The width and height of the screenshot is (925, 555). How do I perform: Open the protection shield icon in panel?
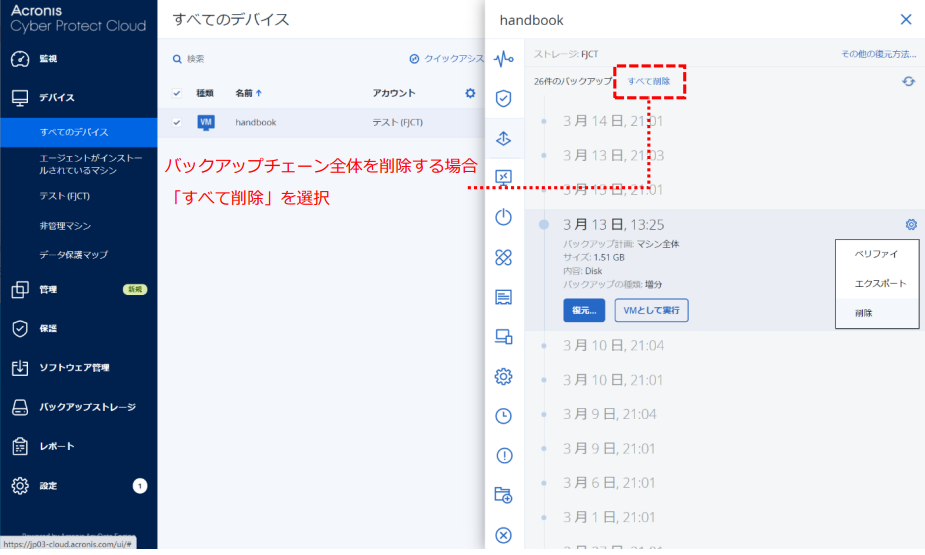504,98
